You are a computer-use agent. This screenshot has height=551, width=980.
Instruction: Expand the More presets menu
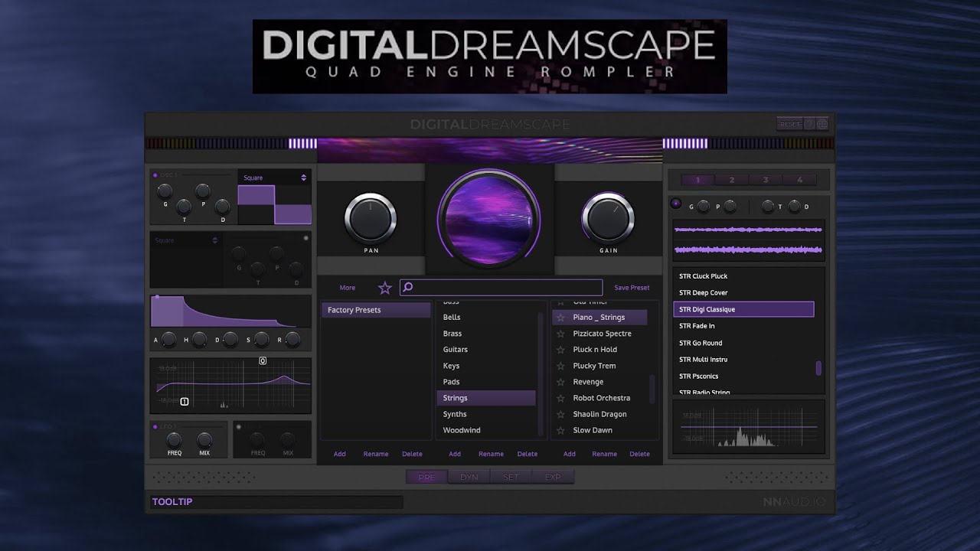[348, 288]
